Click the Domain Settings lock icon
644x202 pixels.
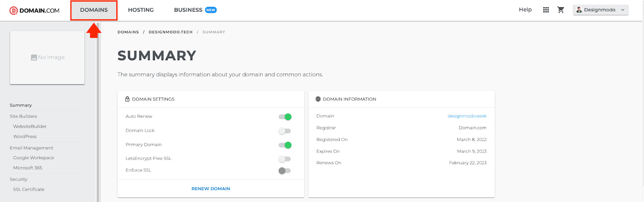(127, 99)
